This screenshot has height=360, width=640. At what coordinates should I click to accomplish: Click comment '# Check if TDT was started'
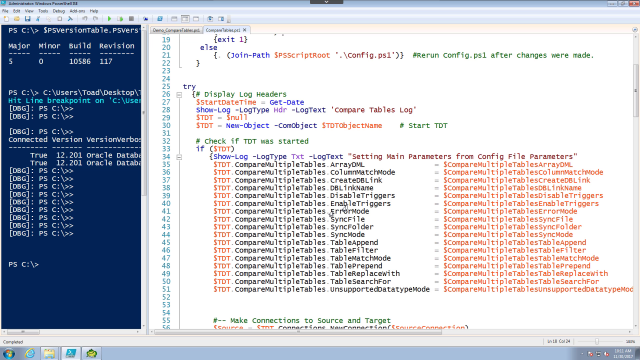[252, 141]
